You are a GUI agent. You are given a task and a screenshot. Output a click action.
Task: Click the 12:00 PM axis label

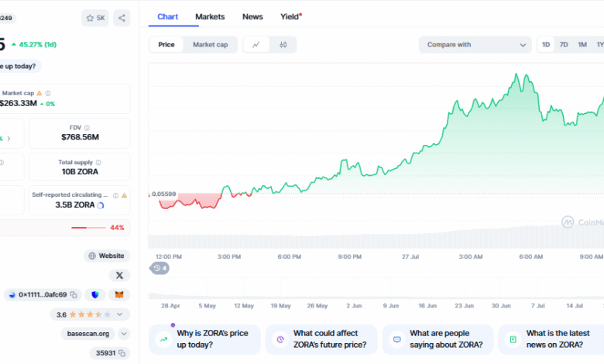click(169, 257)
